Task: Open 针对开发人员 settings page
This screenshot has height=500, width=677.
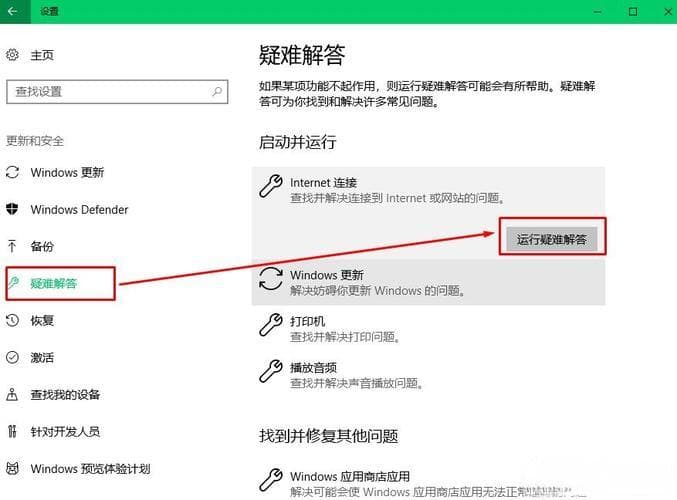Action: coord(65,431)
